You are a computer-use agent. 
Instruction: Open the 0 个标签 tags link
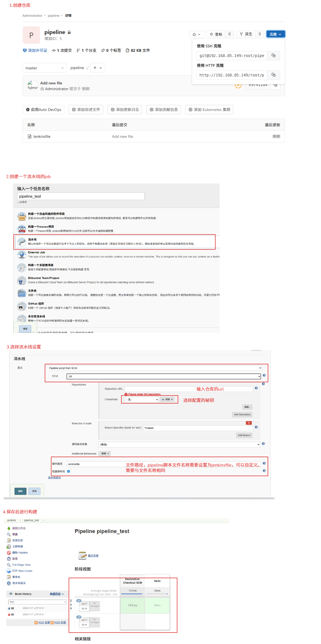click(x=111, y=50)
